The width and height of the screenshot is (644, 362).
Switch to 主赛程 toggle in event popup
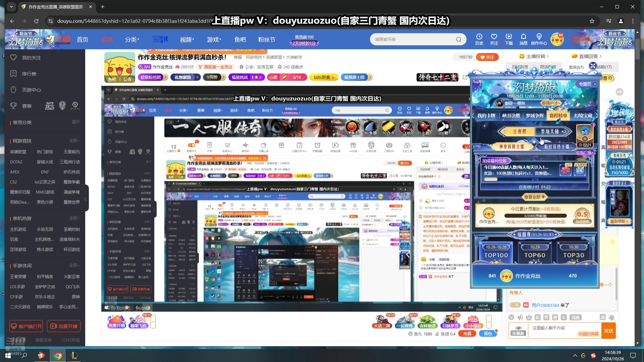[x=519, y=131]
